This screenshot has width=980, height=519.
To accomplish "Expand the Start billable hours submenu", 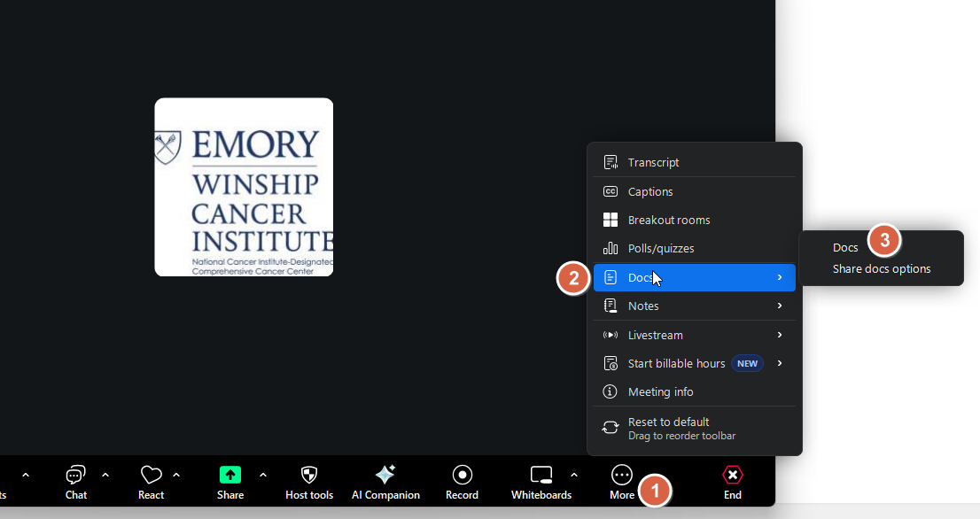I will (675, 363).
